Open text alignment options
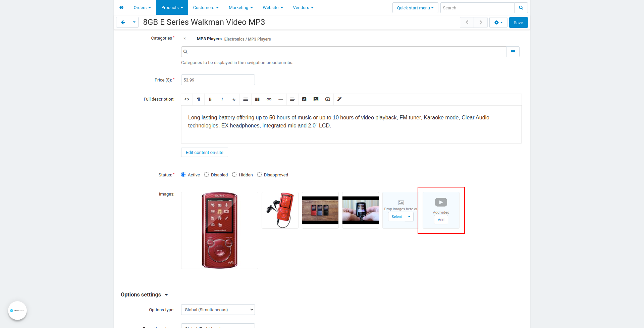The width and height of the screenshot is (644, 328). tap(292, 99)
